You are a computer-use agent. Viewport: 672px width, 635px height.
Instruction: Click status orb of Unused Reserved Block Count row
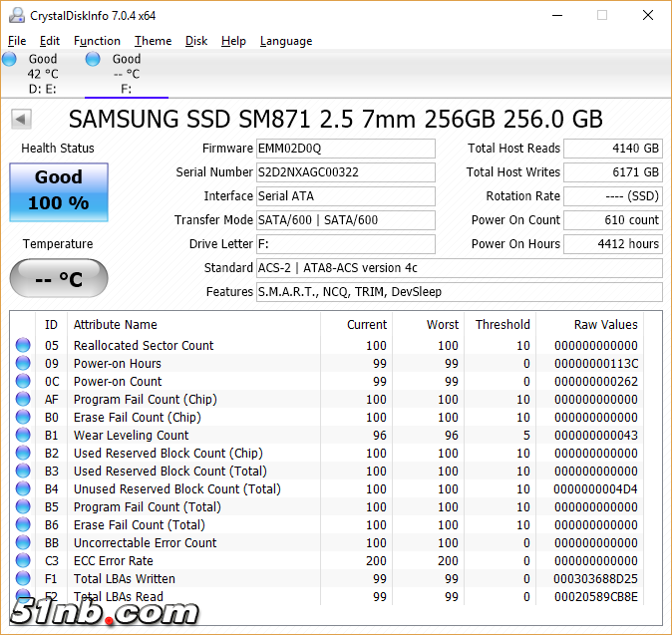tap(23, 488)
